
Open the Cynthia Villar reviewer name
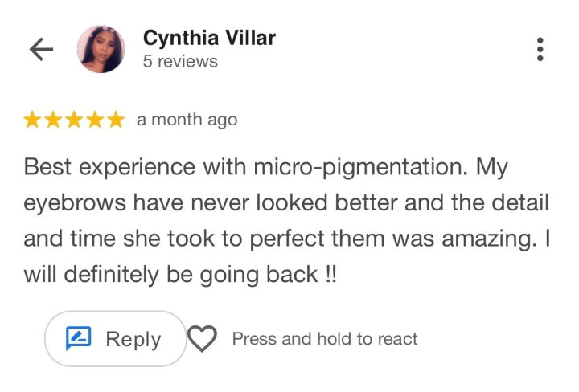(x=207, y=37)
